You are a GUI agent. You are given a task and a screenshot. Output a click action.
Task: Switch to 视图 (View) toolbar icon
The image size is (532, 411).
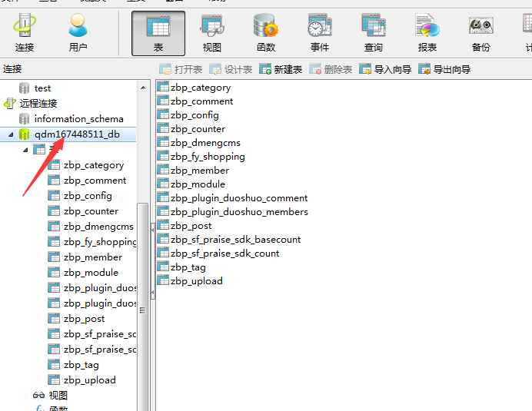pos(212,33)
